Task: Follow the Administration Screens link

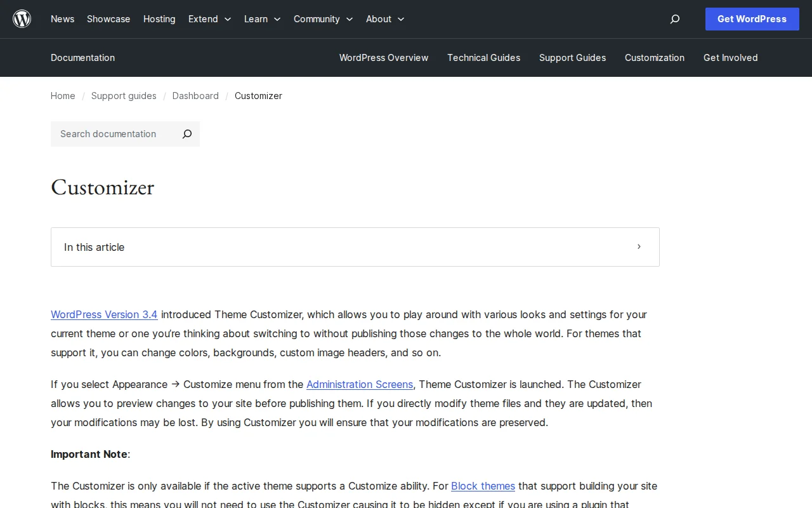Action: (x=359, y=384)
